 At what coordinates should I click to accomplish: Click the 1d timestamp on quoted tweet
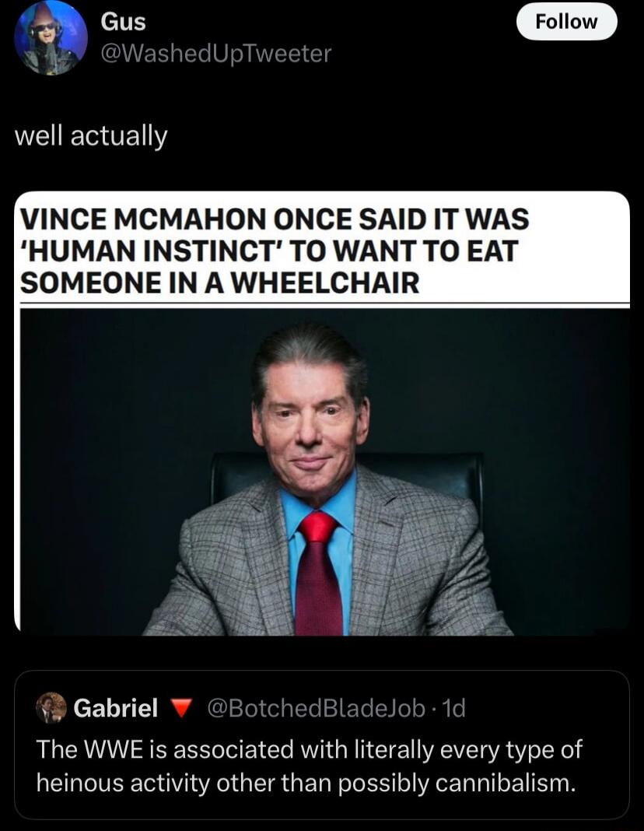point(453,708)
